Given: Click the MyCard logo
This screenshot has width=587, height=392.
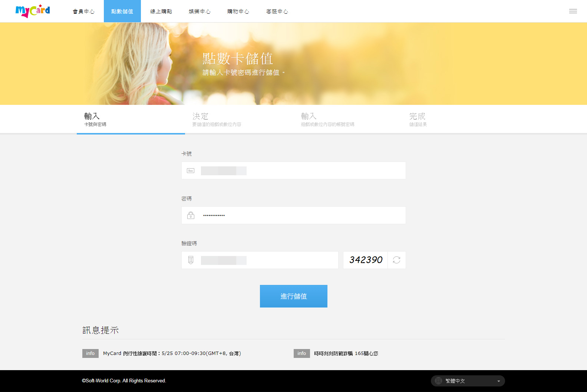Looking at the screenshot, I should [33, 11].
